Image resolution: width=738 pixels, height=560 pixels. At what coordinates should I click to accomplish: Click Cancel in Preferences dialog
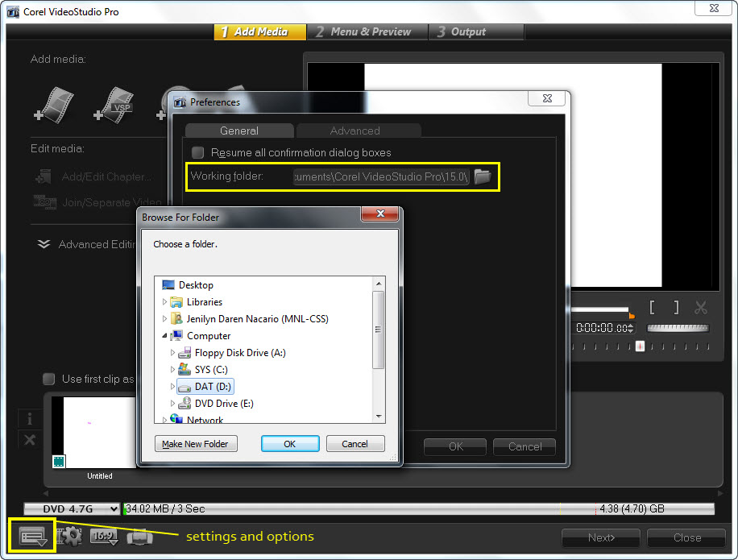(x=524, y=446)
